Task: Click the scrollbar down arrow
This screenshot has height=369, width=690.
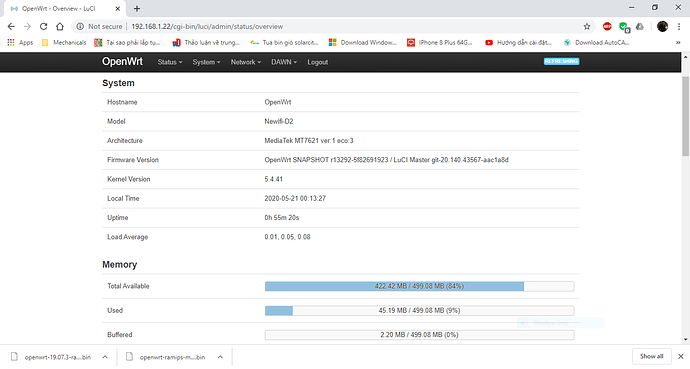Action: [685, 340]
